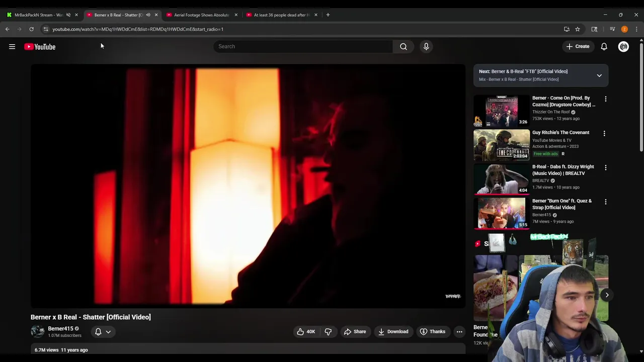Image resolution: width=644 pixels, height=362 pixels.
Task: Click the Shatter video player
Action: 248,186
